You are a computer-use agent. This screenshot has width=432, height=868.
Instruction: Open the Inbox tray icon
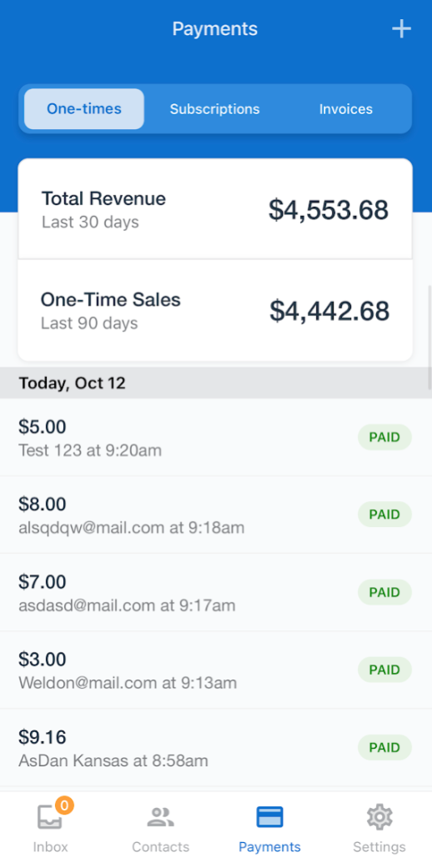coord(50,817)
